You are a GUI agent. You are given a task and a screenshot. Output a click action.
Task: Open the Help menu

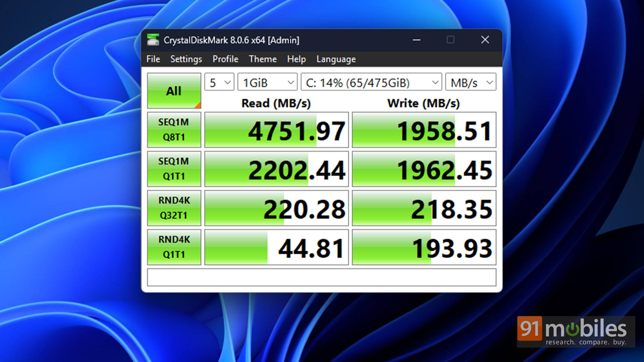pyautogui.click(x=297, y=59)
